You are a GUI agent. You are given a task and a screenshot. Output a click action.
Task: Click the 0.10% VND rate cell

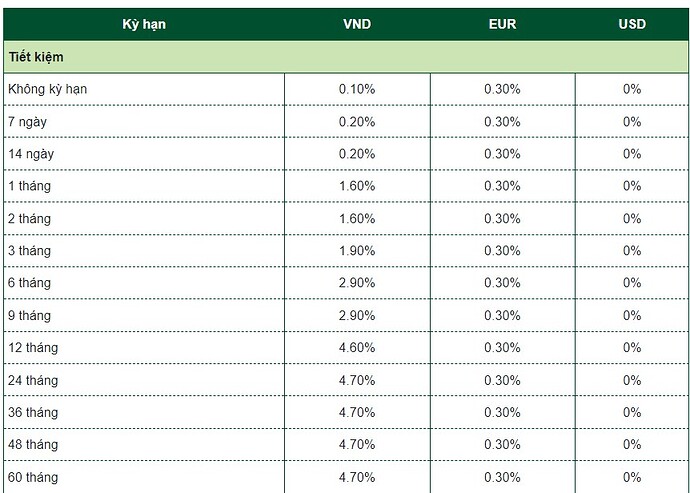pyautogui.click(x=357, y=89)
